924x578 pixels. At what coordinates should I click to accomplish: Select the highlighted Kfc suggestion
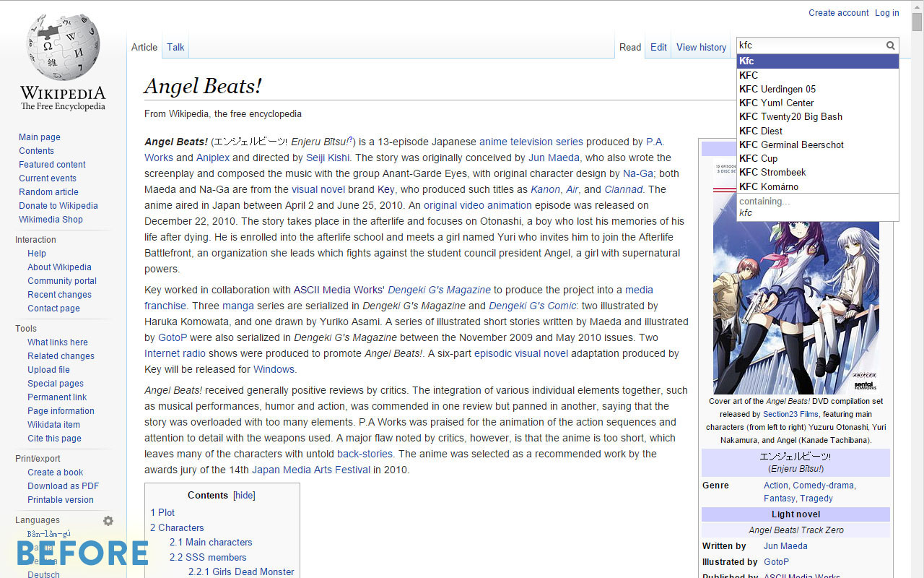coord(817,61)
